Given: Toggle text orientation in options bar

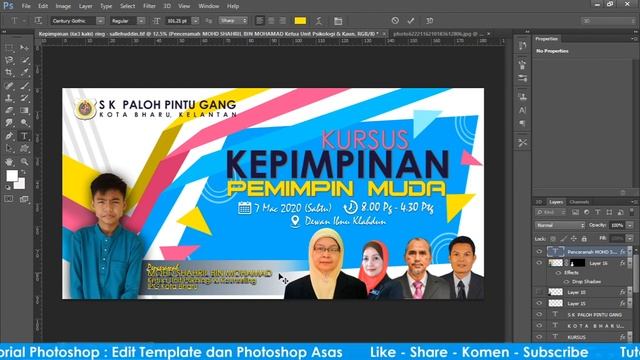Looking at the screenshot, I should coord(38,20).
